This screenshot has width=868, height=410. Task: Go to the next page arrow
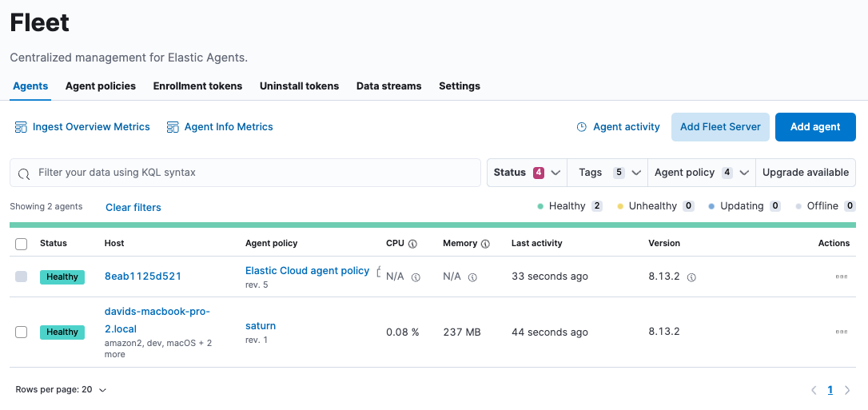click(847, 390)
